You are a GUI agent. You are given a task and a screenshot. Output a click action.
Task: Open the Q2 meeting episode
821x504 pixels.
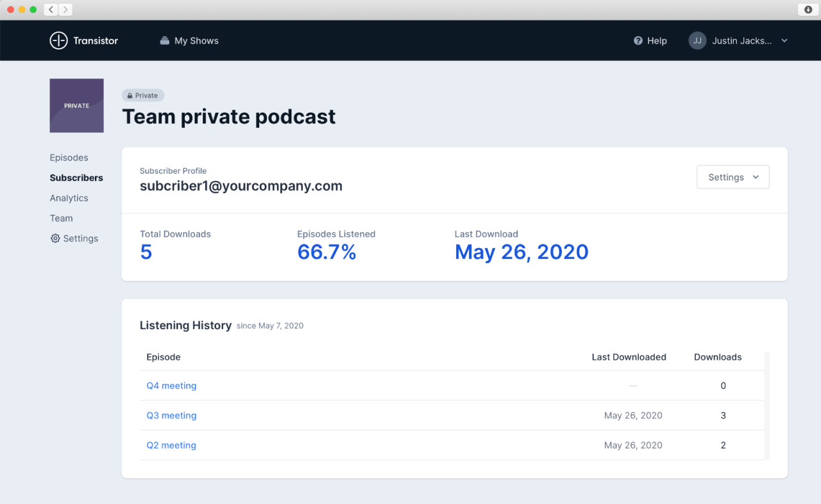click(x=171, y=444)
